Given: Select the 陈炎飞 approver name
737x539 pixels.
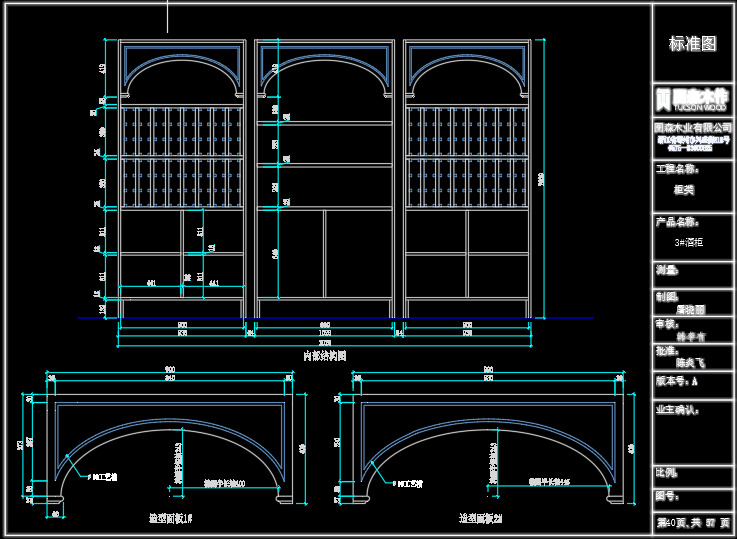Looking at the screenshot, I should [x=690, y=363].
